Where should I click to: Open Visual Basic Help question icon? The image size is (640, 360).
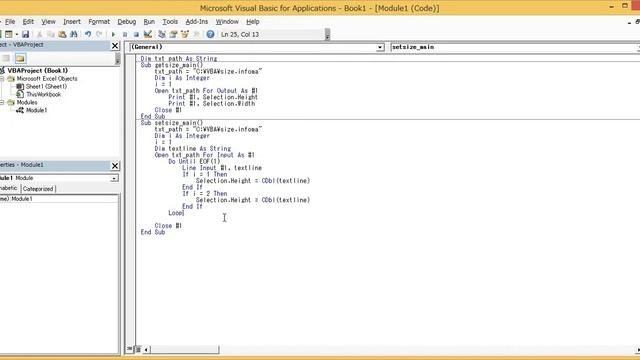point(210,34)
